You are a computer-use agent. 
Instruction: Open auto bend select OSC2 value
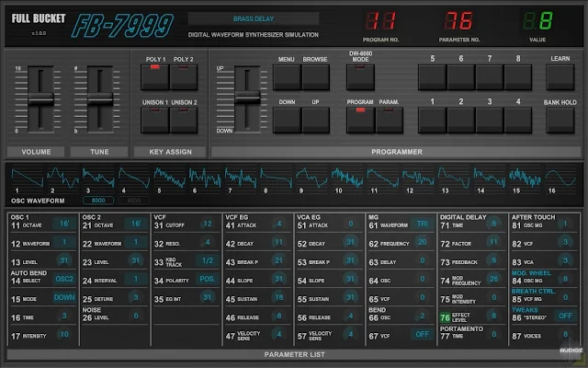(64, 279)
